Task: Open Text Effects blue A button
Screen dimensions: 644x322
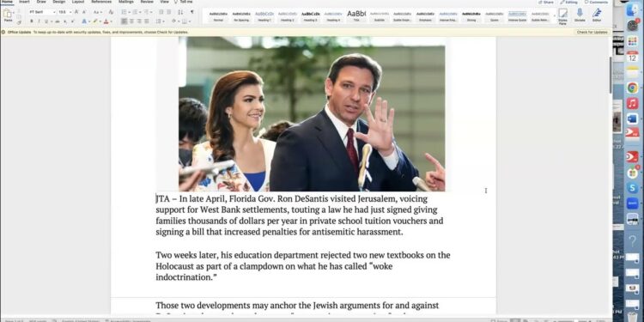Action: pos(84,21)
